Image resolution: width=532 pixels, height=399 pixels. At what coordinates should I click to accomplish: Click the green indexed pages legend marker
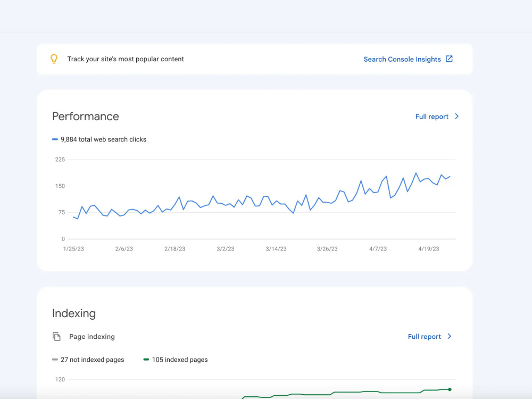coord(146,360)
